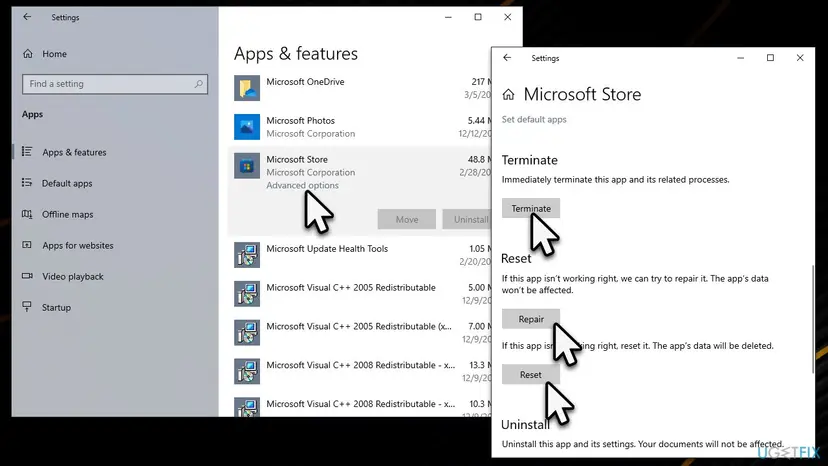Open Advanced options for Microsoft Store
Screen dimensions: 828x466
coord(302,185)
